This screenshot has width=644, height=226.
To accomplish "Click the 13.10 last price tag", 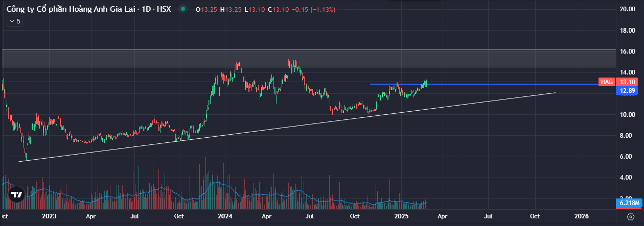I will point(627,82).
